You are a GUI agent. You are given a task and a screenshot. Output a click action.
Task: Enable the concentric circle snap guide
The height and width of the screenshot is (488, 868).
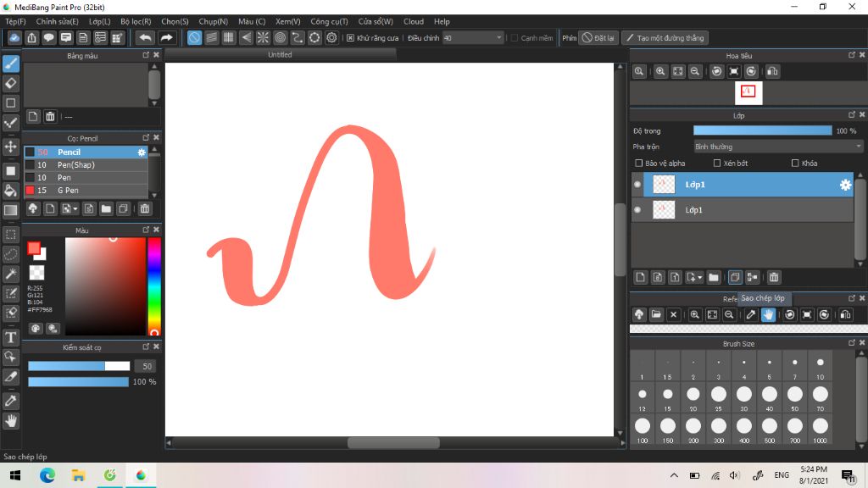[280, 37]
